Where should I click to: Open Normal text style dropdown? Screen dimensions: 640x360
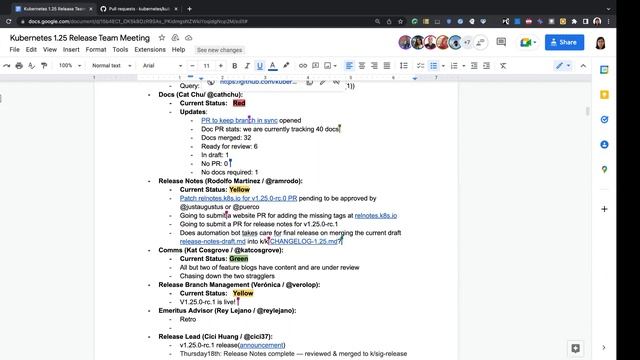pyautogui.click(x=111, y=66)
